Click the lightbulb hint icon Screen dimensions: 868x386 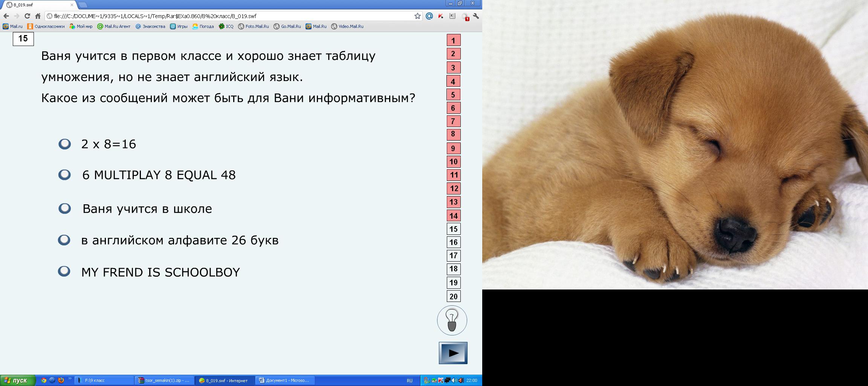click(x=452, y=320)
